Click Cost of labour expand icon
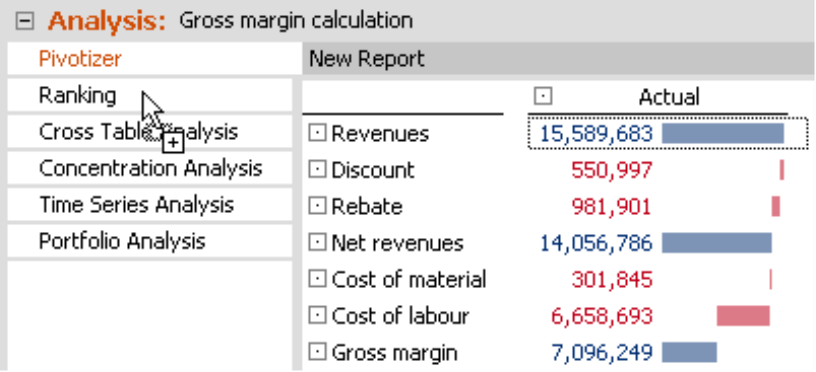816x372 pixels. tap(317, 316)
